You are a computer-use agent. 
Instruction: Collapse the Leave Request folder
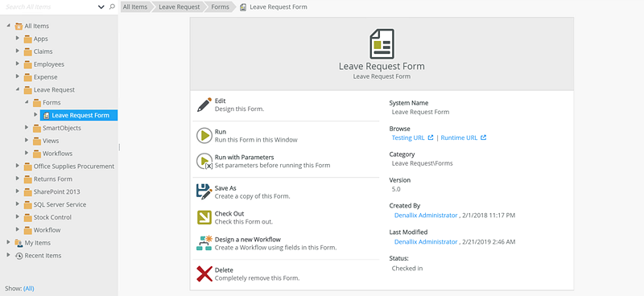pos(17,89)
